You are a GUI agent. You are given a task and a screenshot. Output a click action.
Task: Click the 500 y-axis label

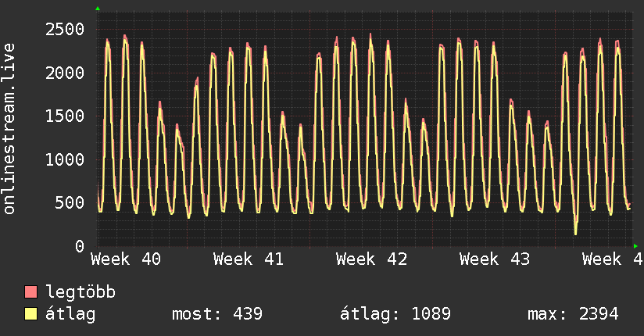(70, 202)
